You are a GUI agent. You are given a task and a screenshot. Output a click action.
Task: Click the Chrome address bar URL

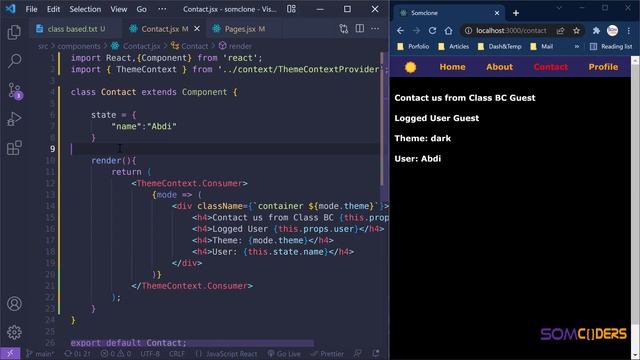point(511,31)
